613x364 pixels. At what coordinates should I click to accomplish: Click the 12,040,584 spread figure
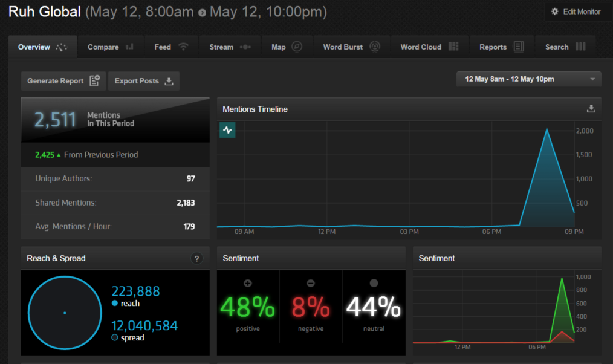click(144, 326)
